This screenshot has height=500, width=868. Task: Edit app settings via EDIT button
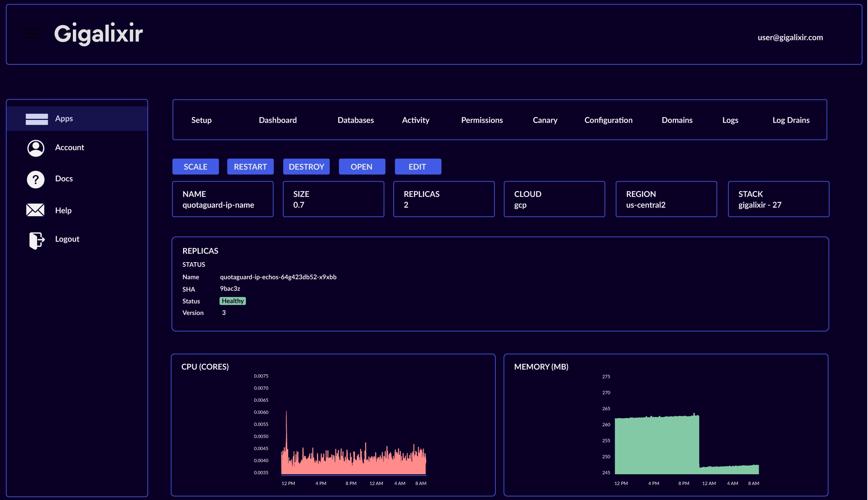(x=418, y=167)
